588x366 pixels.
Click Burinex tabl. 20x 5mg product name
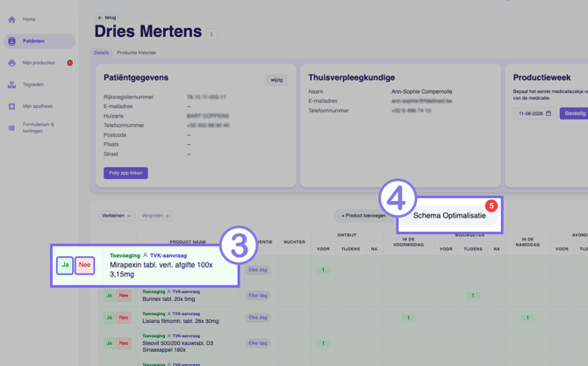(169, 299)
